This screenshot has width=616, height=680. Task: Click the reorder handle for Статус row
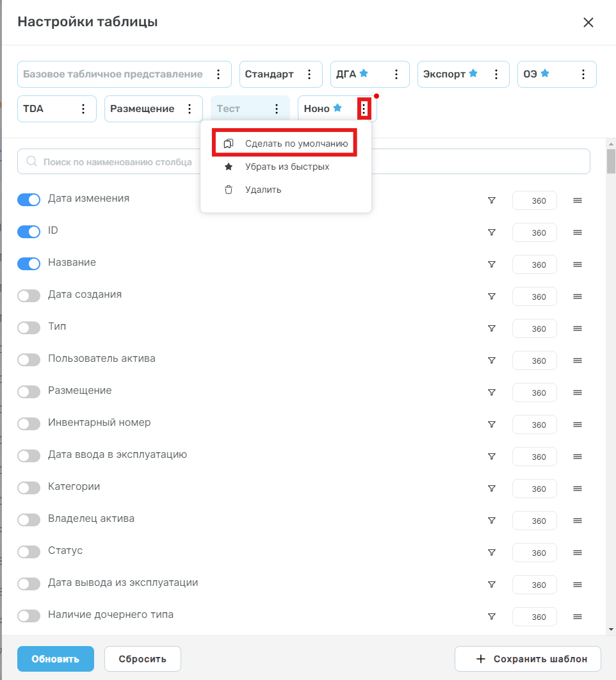(x=578, y=553)
